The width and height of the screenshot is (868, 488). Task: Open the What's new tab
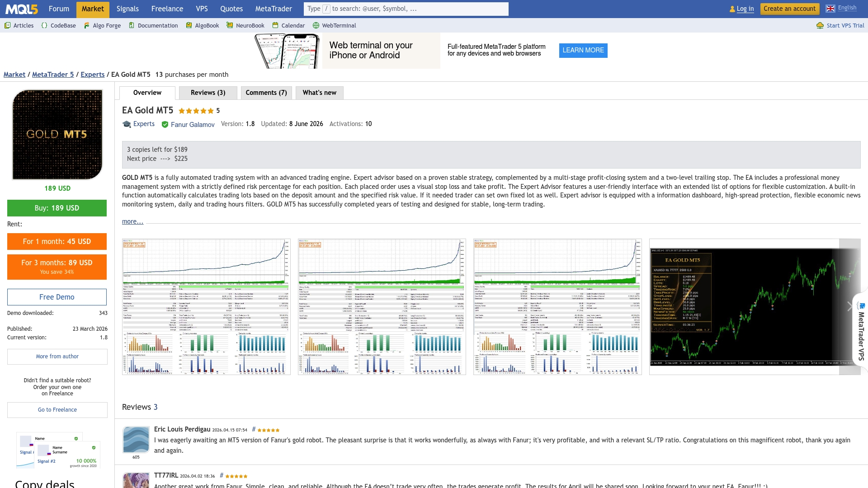[320, 93]
